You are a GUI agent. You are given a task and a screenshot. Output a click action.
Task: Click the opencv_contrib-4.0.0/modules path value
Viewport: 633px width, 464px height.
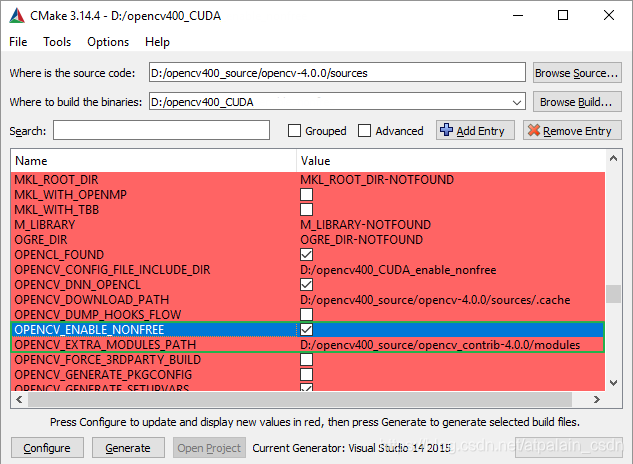tap(440, 344)
